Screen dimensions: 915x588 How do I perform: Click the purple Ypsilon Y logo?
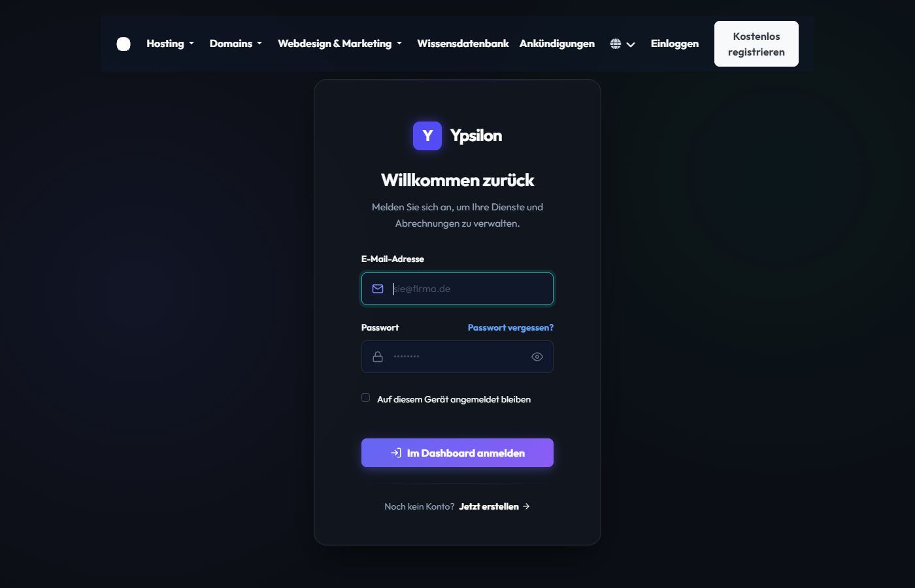pyautogui.click(x=427, y=136)
